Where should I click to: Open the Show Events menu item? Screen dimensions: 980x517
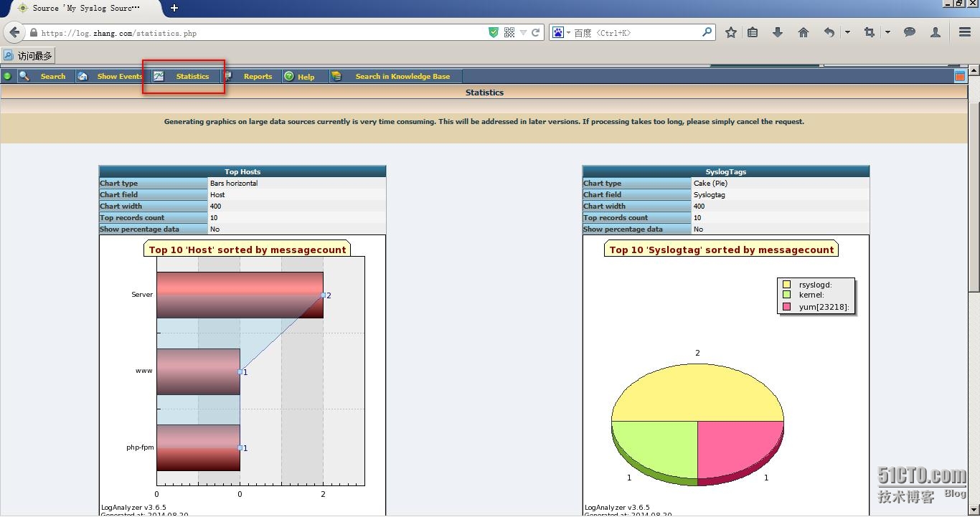120,76
